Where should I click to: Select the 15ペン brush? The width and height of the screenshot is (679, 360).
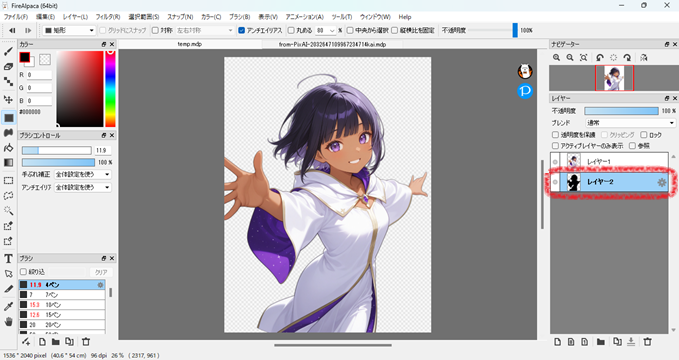(x=62, y=315)
